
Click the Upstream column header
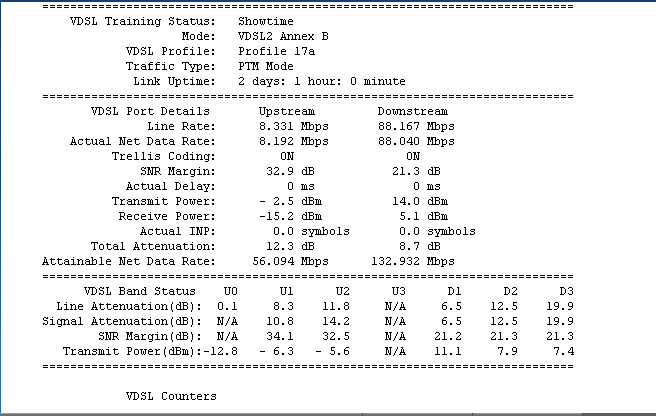tap(286, 111)
